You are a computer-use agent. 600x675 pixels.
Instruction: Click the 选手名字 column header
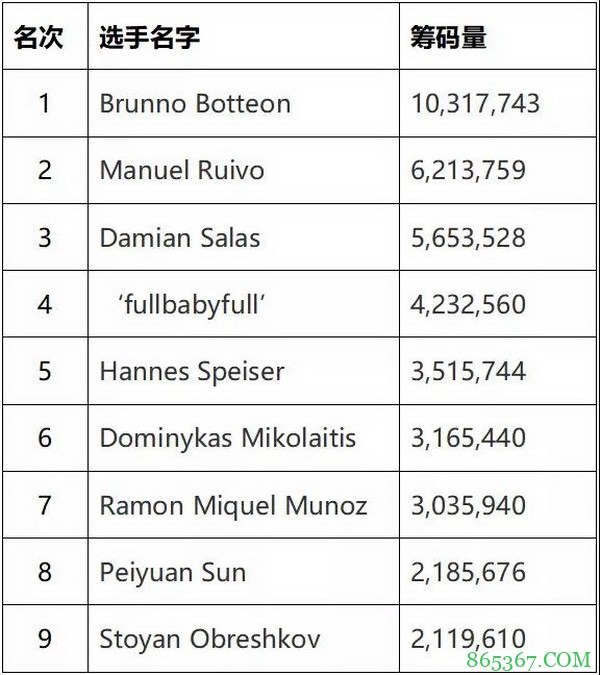(x=150, y=37)
